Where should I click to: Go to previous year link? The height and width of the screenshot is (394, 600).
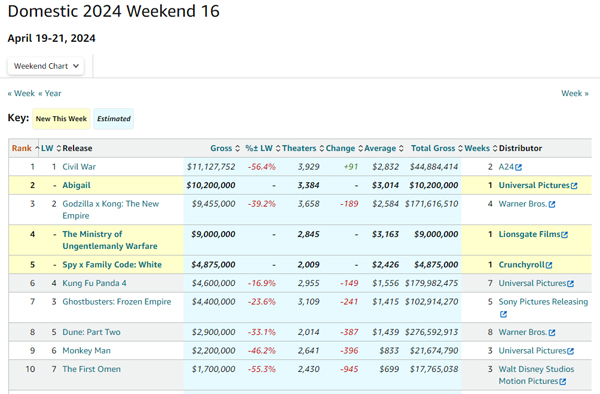[50, 93]
